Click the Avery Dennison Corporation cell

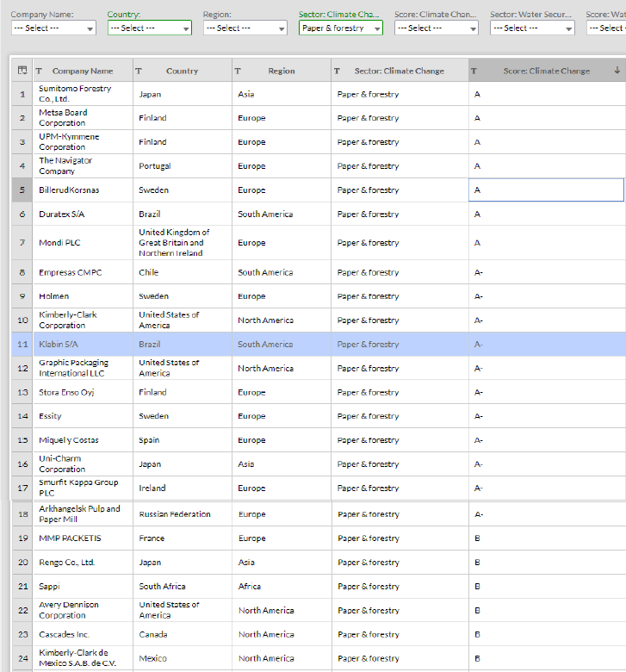(x=84, y=610)
